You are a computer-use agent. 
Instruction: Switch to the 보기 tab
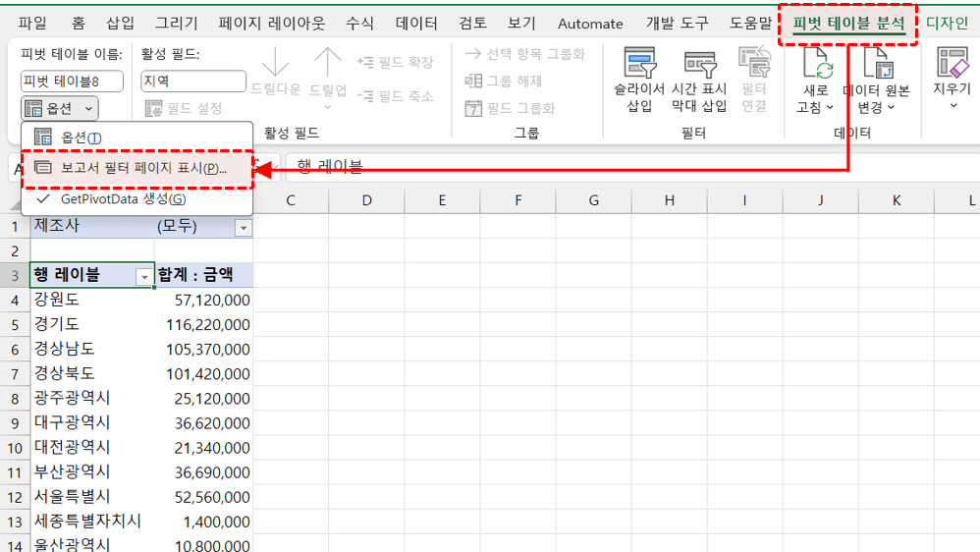(521, 24)
